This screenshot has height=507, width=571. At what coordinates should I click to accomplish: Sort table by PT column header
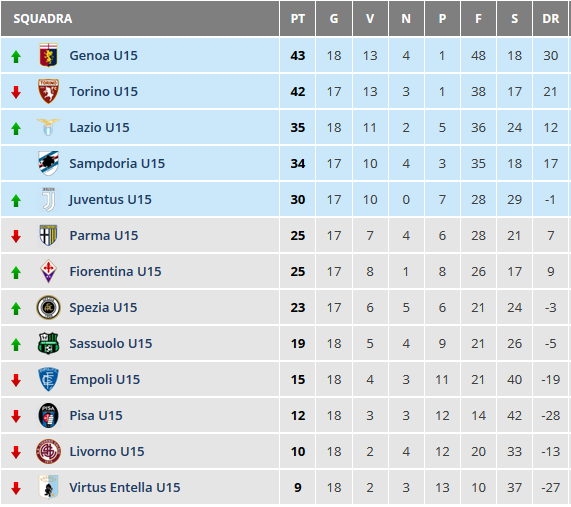[x=298, y=19]
